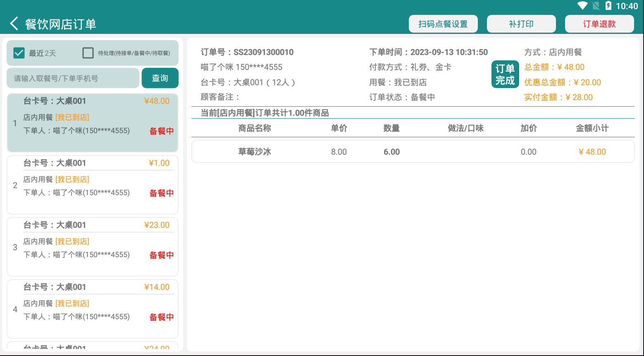Select the first order priced ¥48.00
644x356 pixels.
(x=93, y=123)
